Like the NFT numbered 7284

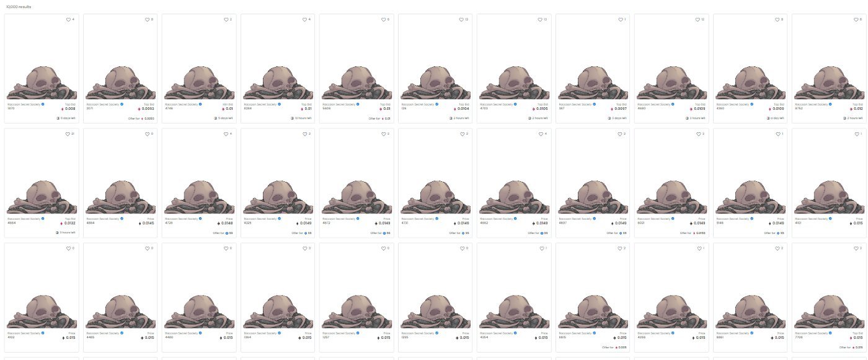[305, 248]
